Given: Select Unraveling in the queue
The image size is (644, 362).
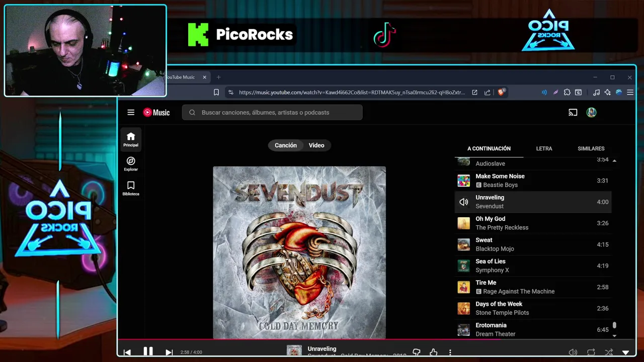Looking at the screenshot, I should [x=533, y=202].
